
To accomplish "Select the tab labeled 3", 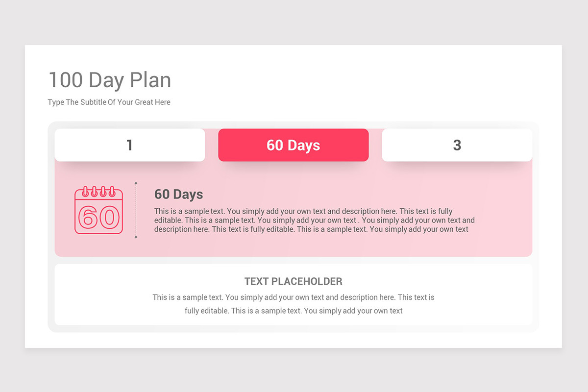I will coord(457,145).
